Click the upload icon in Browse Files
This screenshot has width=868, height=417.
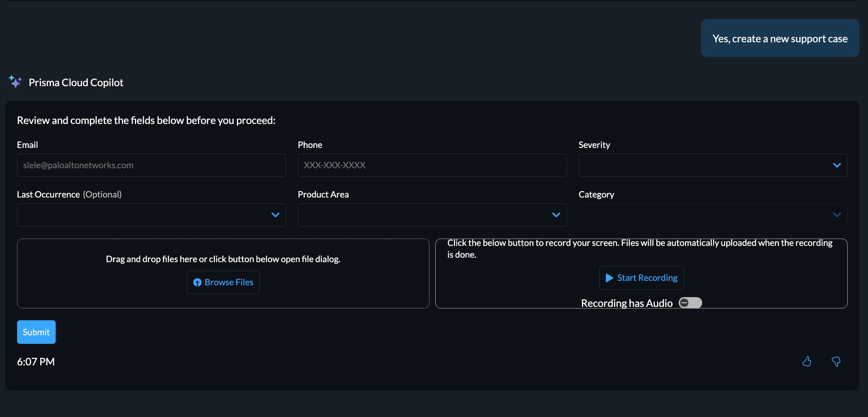197,282
